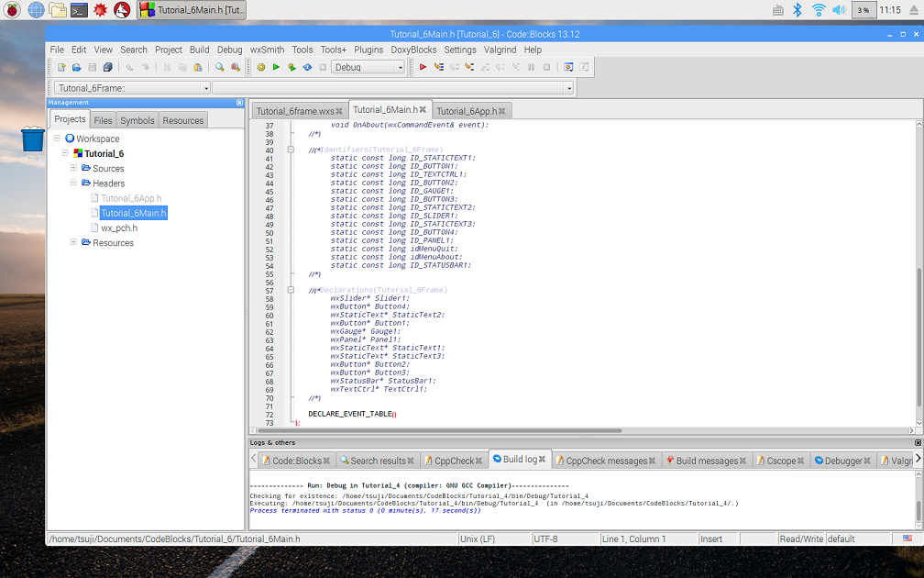Click the New file toolbar icon
Image resolution: width=924 pixels, height=578 pixels.
click(x=61, y=67)
